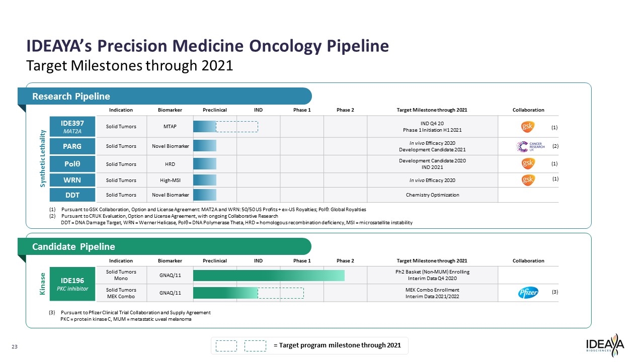This screenshot has width=644, height=362.
Task: Click the GSK logo in the Polθ row
Action: tap(528, 163)
